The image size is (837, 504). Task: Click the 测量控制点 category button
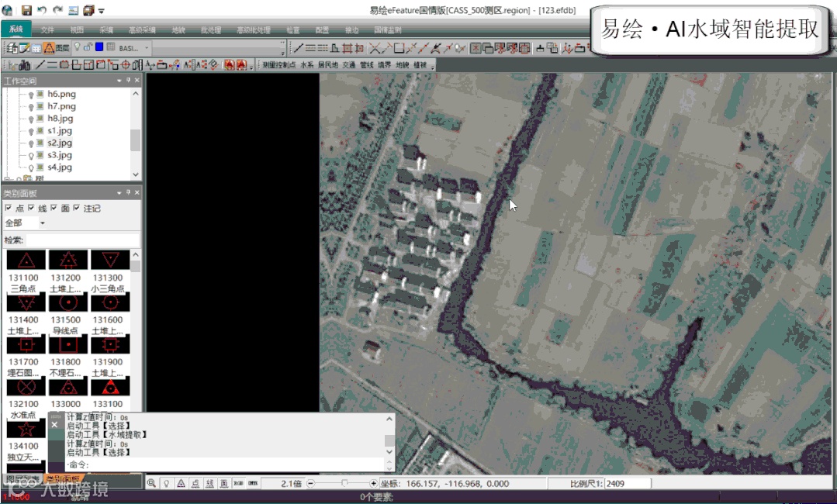278,65
